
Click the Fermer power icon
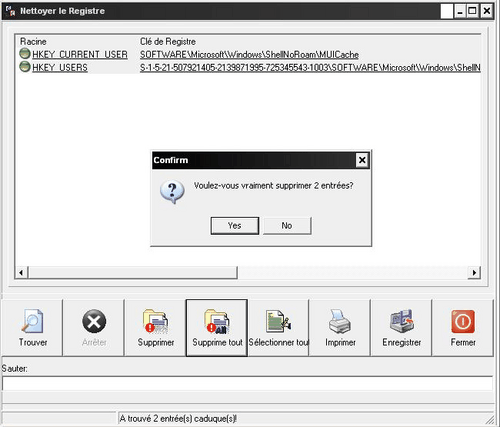(x=463, y=321)
